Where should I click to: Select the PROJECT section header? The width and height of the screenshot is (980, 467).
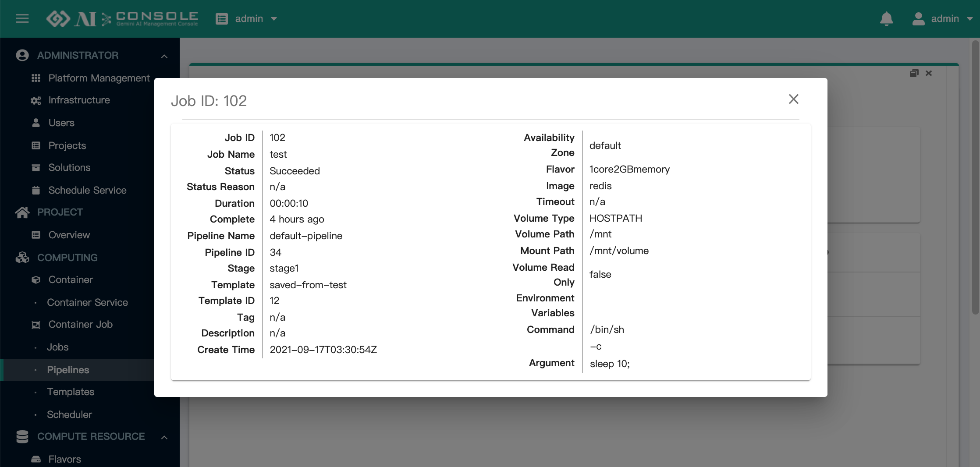pos(60,212)
